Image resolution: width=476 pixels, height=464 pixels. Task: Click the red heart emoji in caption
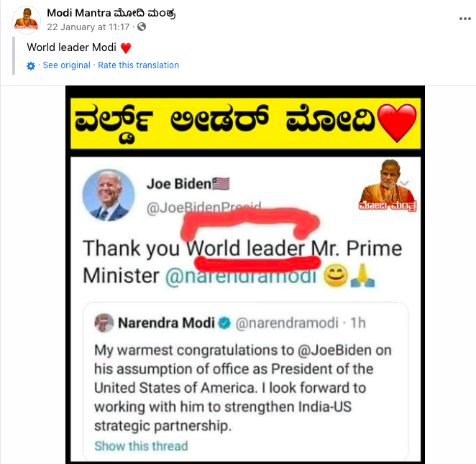(x=126, y=48)
